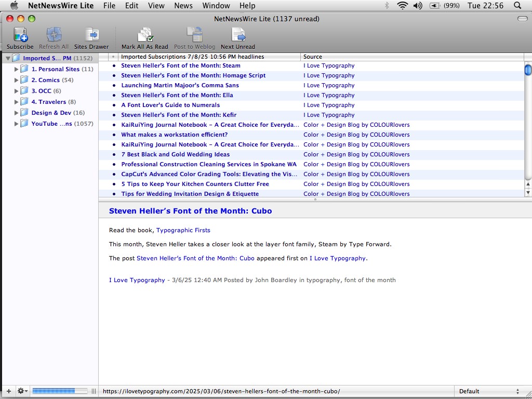The width and height of the screenshot is (532, 399).
Task: Open the gear action menu
Action: 22,391
